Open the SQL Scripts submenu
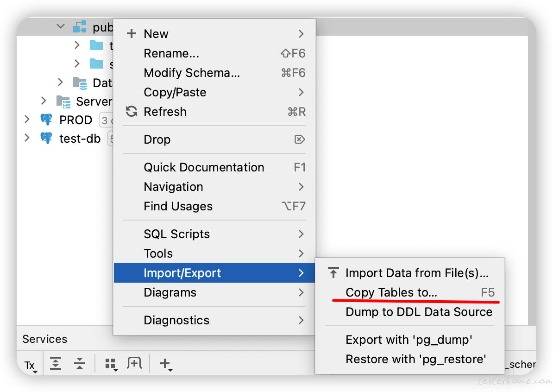 [176, 234]
